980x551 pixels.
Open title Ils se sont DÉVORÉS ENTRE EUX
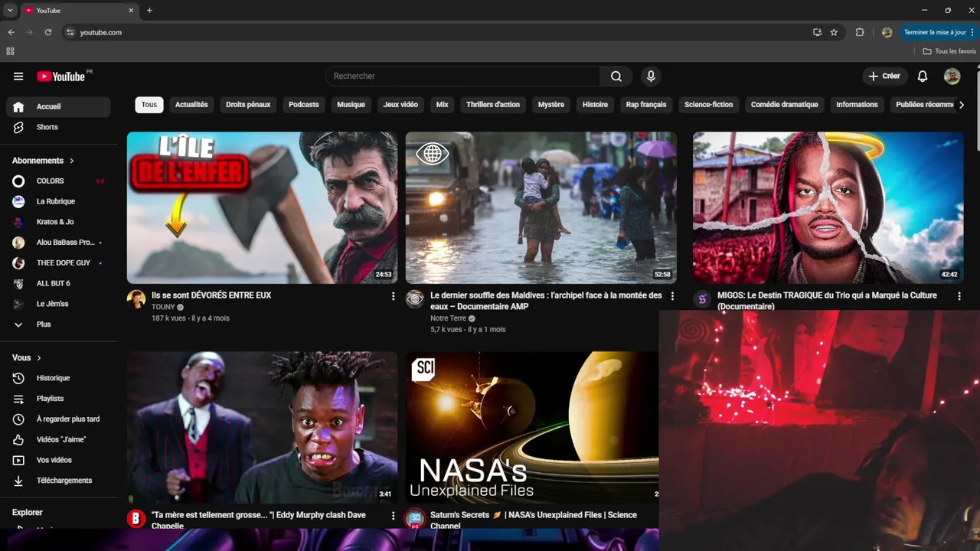(211, 295)
